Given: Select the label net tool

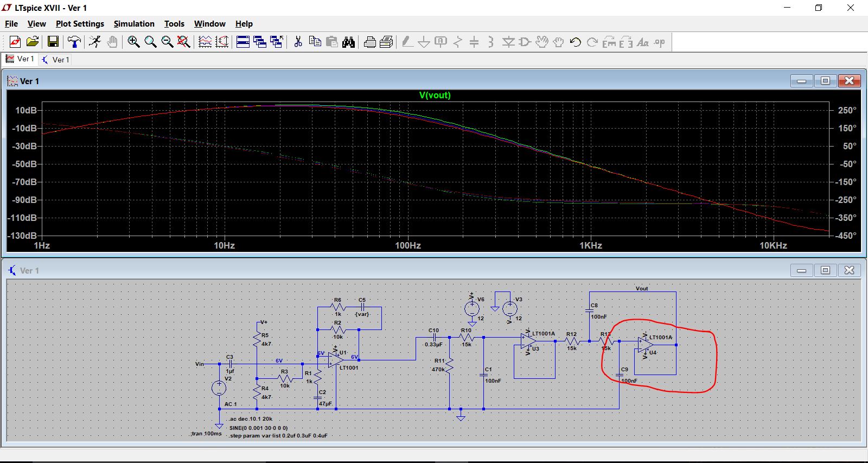Looking at the screenshot, I should [441, 42].
